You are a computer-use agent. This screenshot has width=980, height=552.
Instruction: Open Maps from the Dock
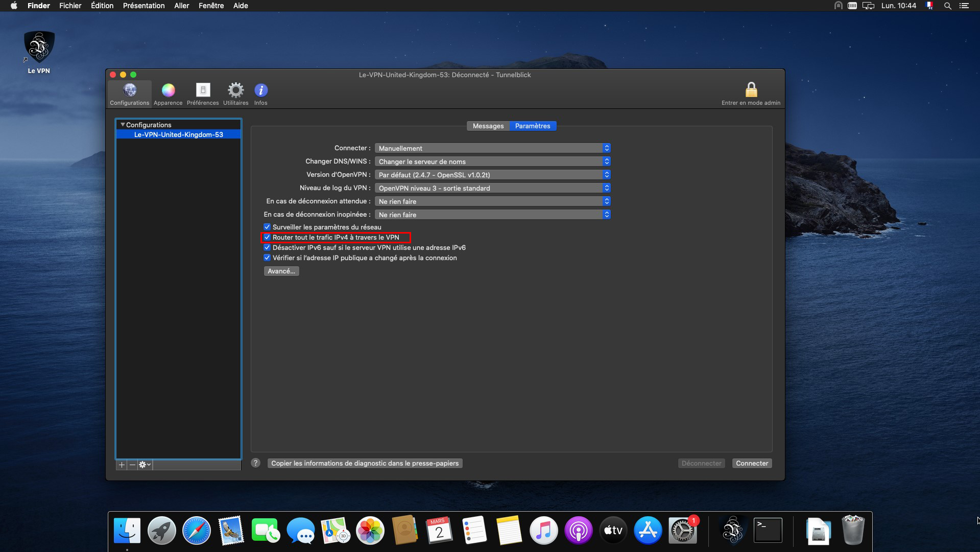tap(336, 531)
